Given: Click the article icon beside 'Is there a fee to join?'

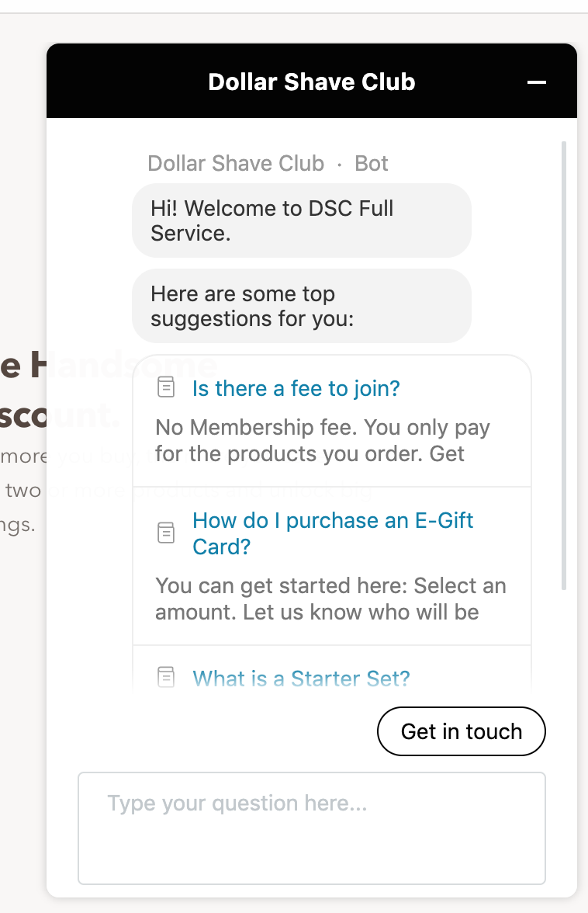Looking at the screenshot, I should click(166, 387).
